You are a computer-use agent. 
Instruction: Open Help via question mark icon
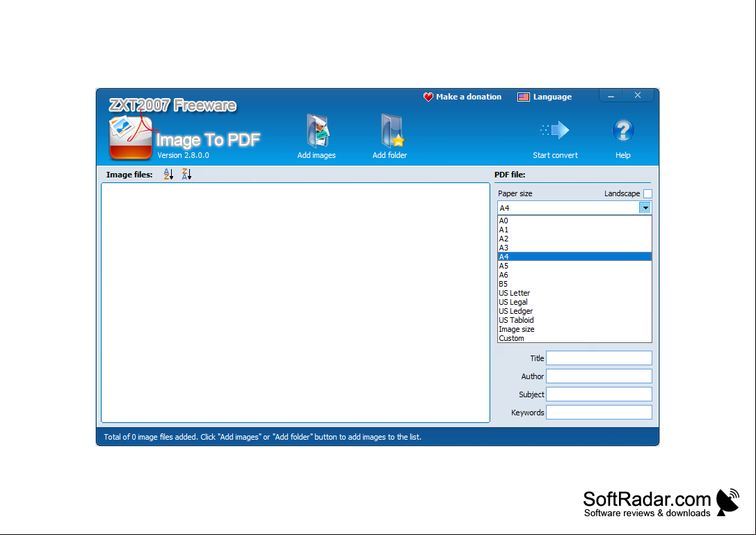(x=623, y=131)
